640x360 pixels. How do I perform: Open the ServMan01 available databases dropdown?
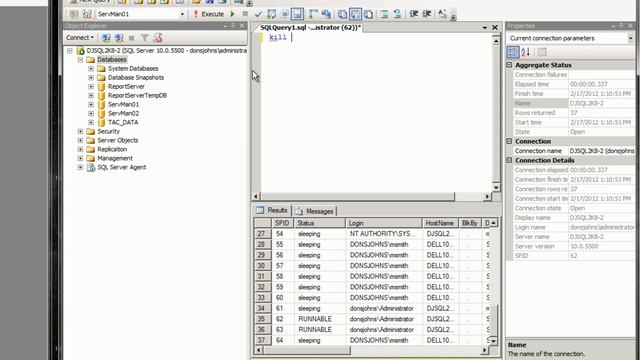pyautogui.click(x=182, y=14)
